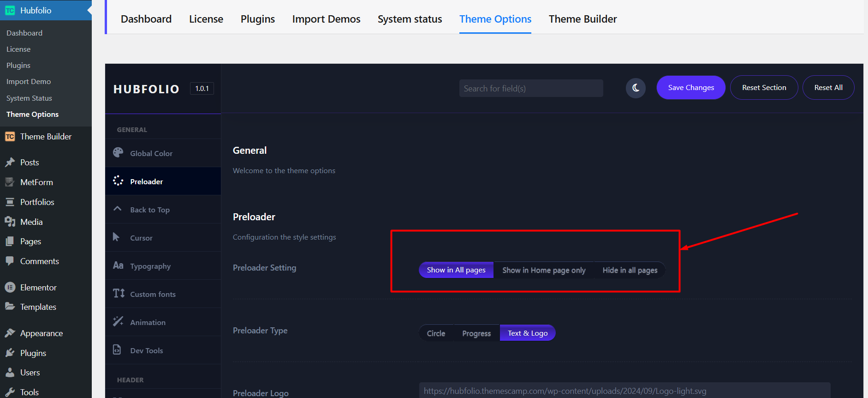The image size is (868, 398).
Task: Click the HUBFOLIO panel title
Action: 146,89
